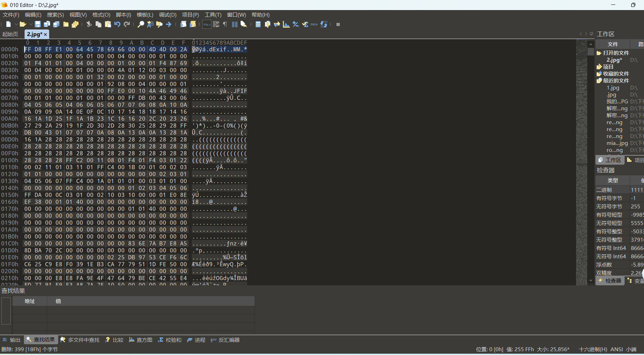Click the hex view mini-map strip

[x=581, y=162]
